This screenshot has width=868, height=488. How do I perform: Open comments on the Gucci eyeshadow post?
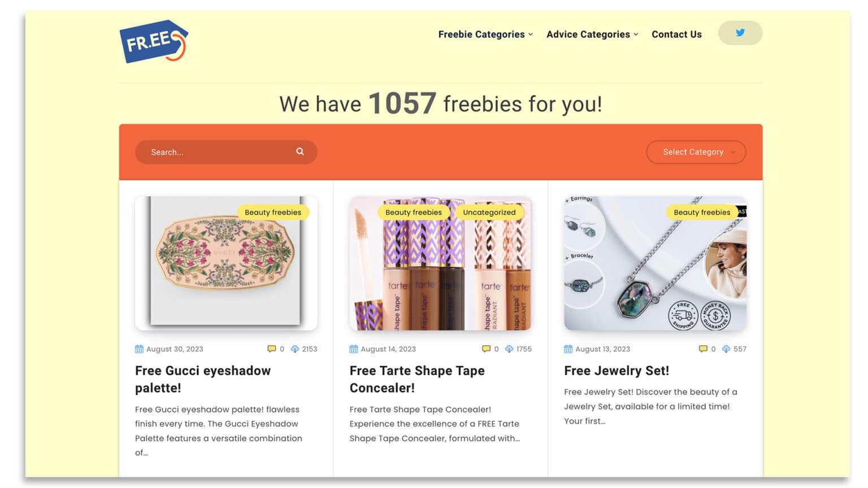pyautogui.click(x=272, y=348)
